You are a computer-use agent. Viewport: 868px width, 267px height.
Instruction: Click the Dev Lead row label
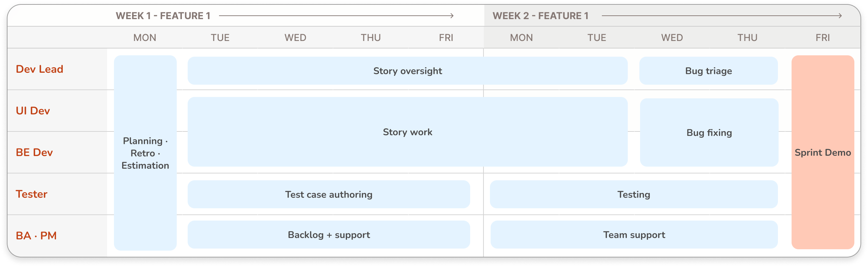pyautogui.click(x=40, y=69)
